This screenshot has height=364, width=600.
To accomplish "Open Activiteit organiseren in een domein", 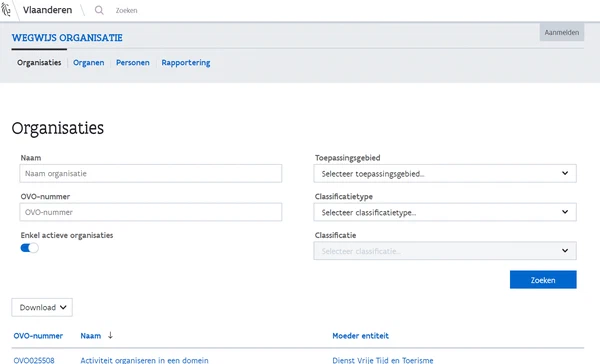I will [144, 360].
